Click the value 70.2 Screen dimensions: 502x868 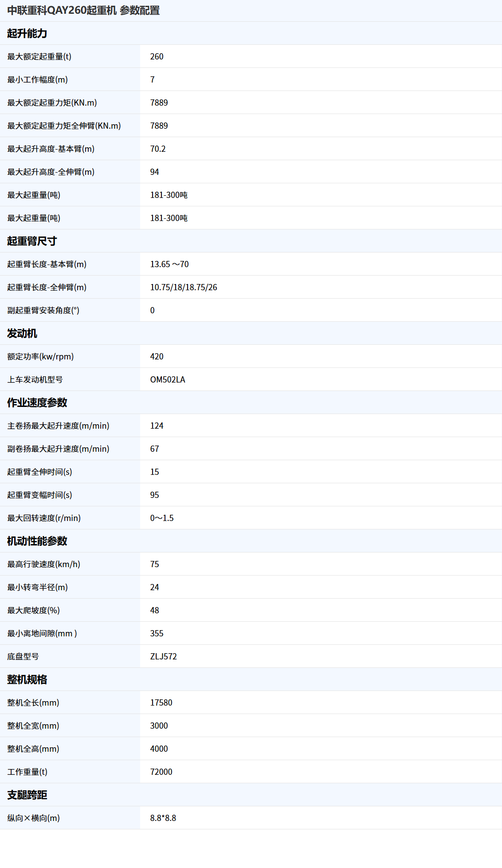pyautogui.click(x=158, y=149)
